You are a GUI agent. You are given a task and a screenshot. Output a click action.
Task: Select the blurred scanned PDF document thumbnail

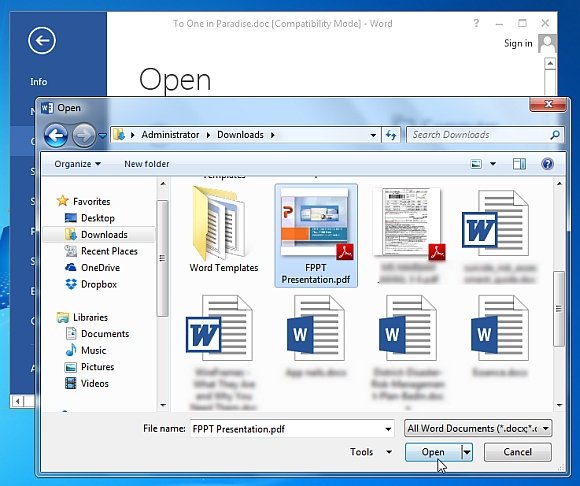408,223
